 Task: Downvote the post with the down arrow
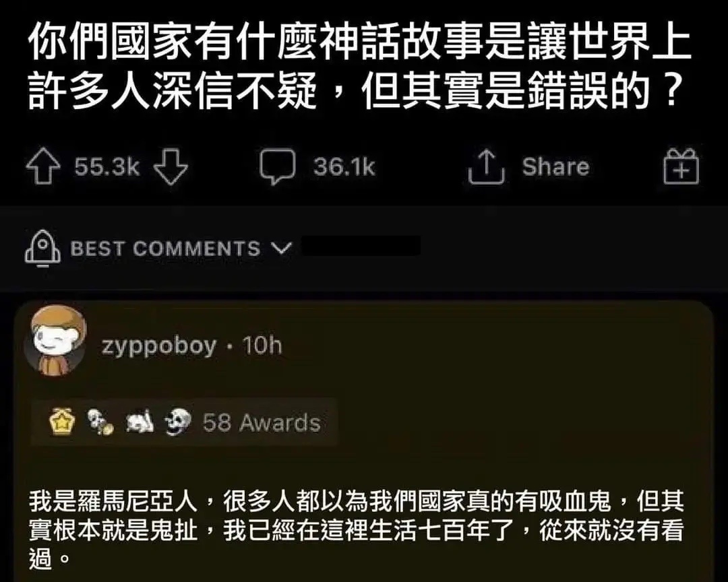point(171,166)
